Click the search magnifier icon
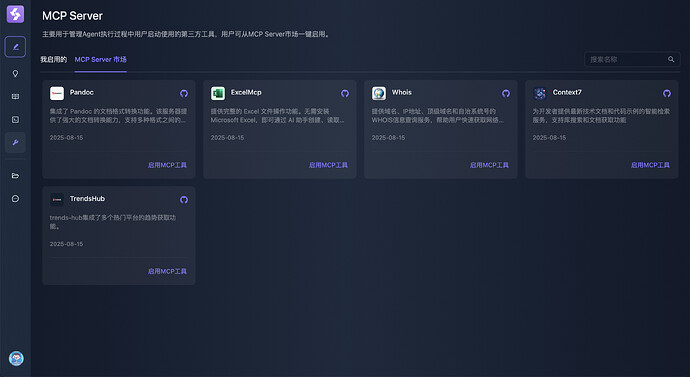The height and width of the screenshot is (377, 690). click(x=671, y=59)
